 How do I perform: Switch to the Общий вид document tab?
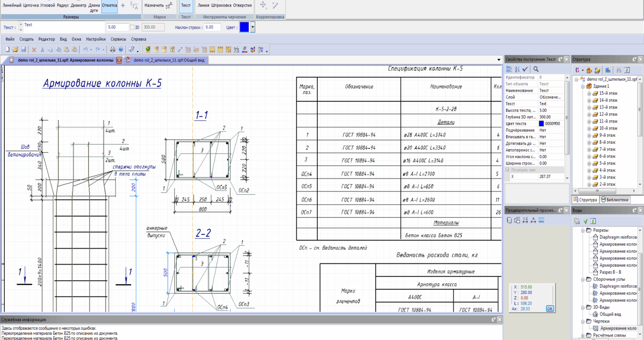coord(168,60)
